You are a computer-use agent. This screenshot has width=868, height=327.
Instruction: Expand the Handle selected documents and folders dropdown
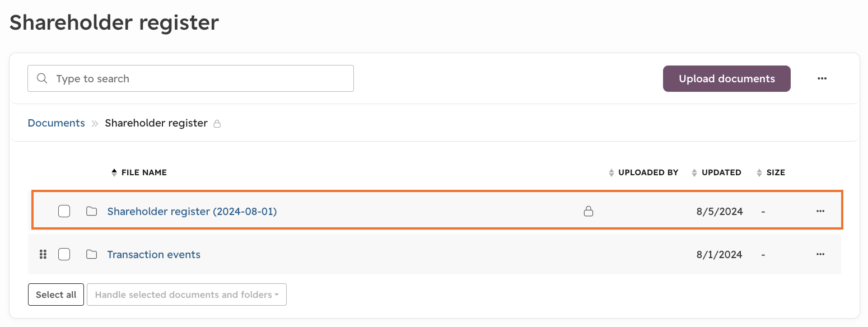pyautogui.click(x=186, y=295)
